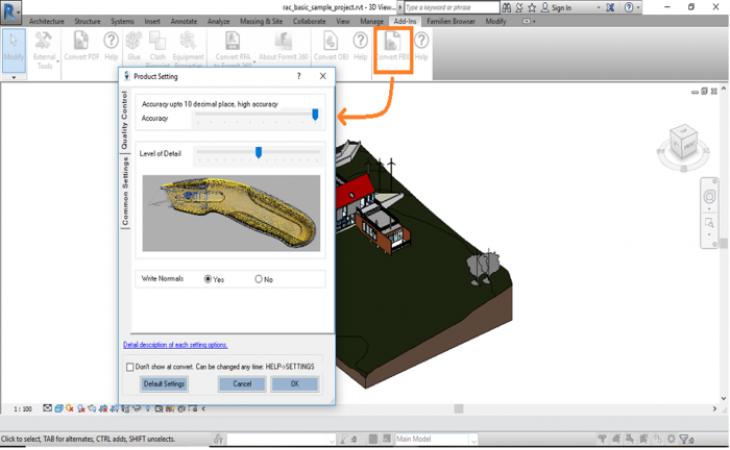Open Detail description of each setting link
730x450 pixels.
coord(175,345)
